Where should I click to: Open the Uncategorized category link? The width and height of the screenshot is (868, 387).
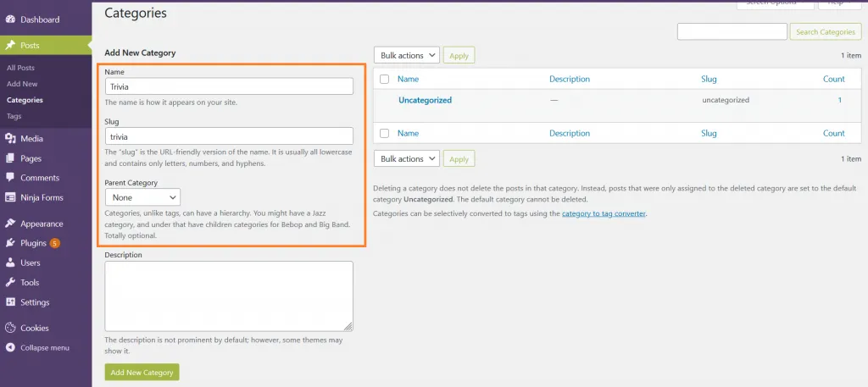click(426, 100)
